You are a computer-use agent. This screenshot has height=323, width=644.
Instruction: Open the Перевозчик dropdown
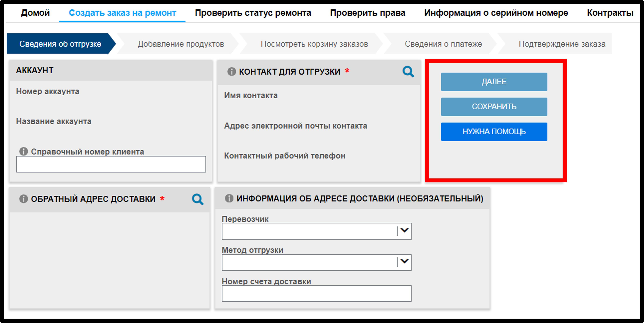point(317,231)
